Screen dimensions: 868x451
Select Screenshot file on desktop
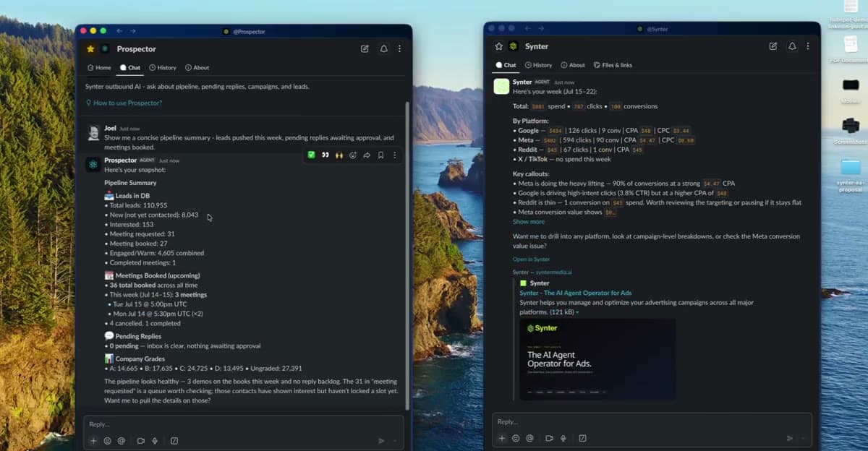coord(851,130)
